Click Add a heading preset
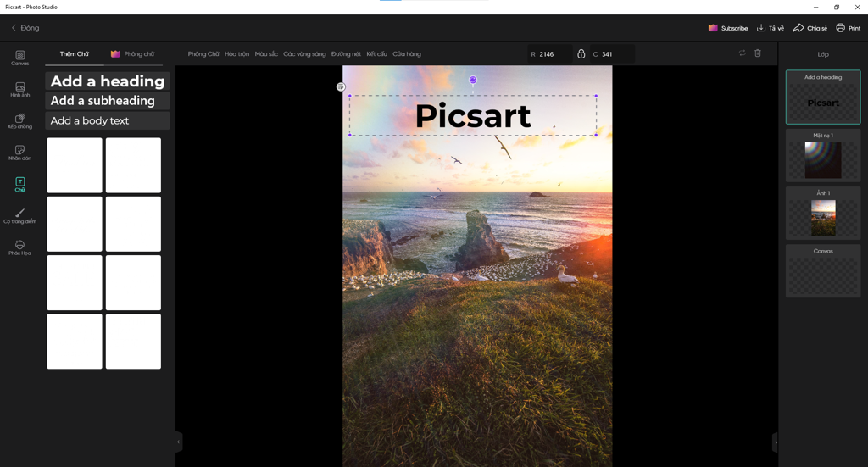Image resolution: width=868 pixels, height=467 pixels. [x=108, y=81]
